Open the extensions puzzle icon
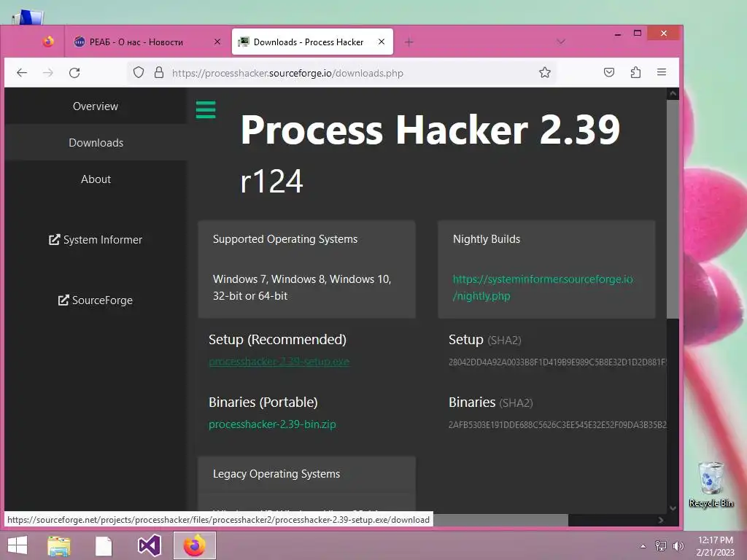Image resolution: width=747 pixels, height=560 pixels. click(635, 72)
